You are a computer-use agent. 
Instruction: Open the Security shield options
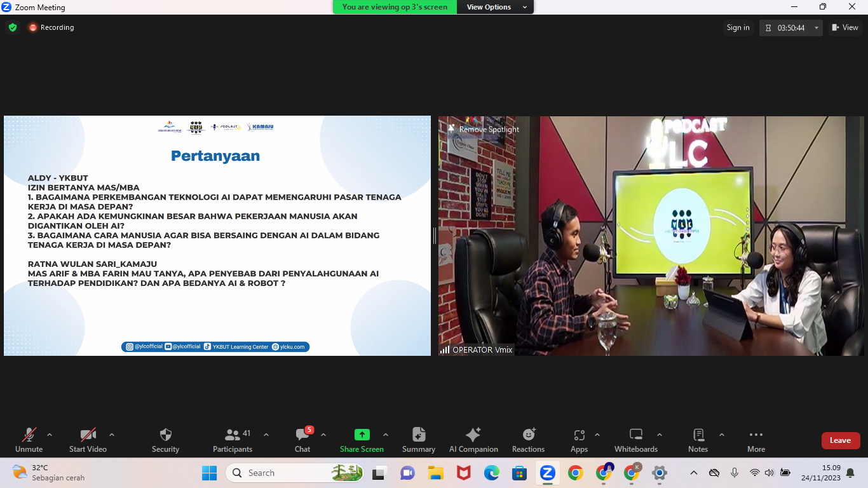[x=165, y=440]
